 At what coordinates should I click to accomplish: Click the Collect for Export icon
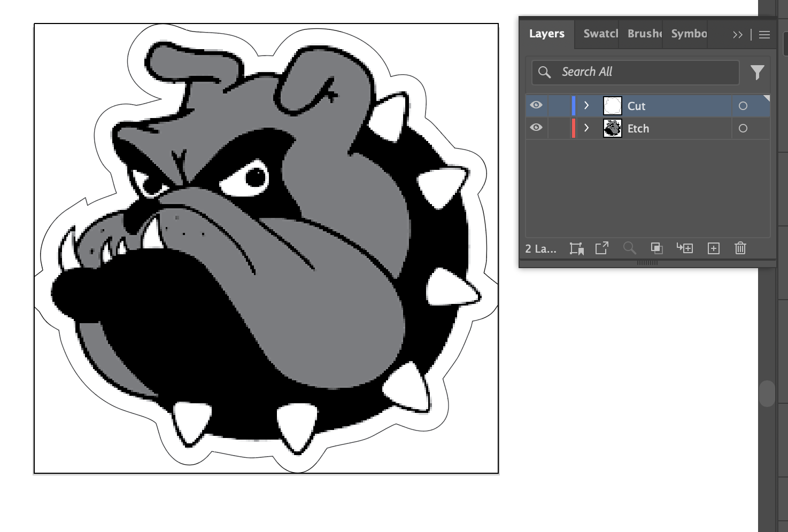pyautogui.click(x=601, y=248)
